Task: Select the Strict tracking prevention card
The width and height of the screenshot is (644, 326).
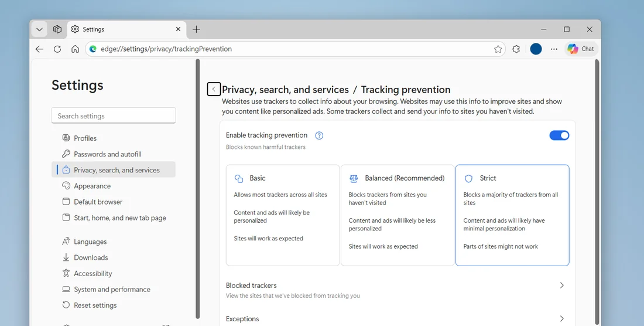Action: (x=512, y=215)
